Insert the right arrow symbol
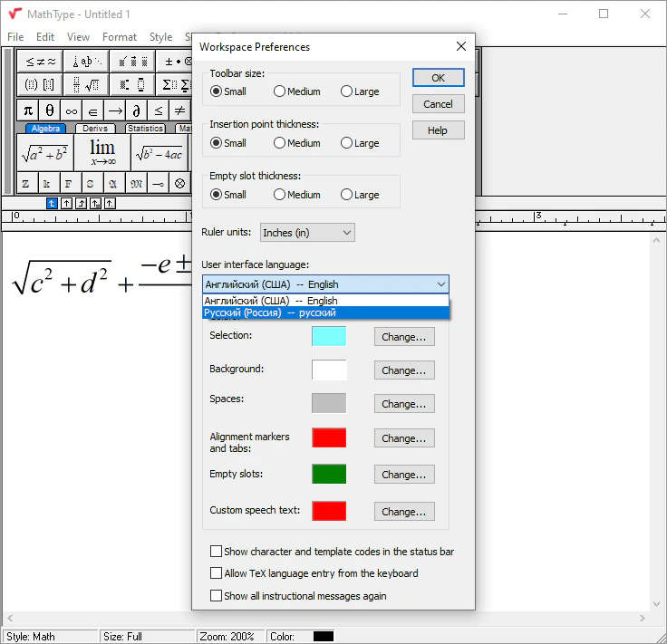The image size is (667, 644). coord(115,111)
